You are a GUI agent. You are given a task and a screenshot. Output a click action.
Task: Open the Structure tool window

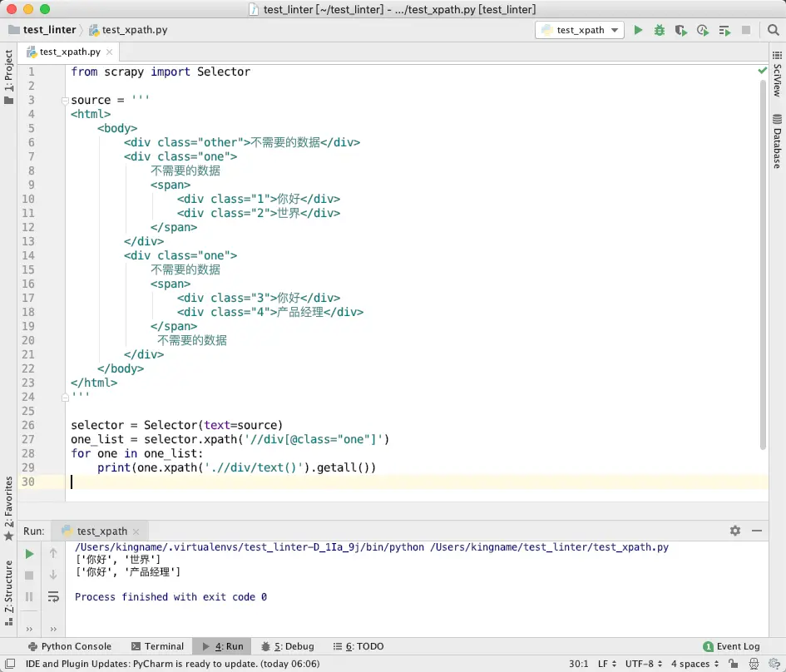coord(8,593)
